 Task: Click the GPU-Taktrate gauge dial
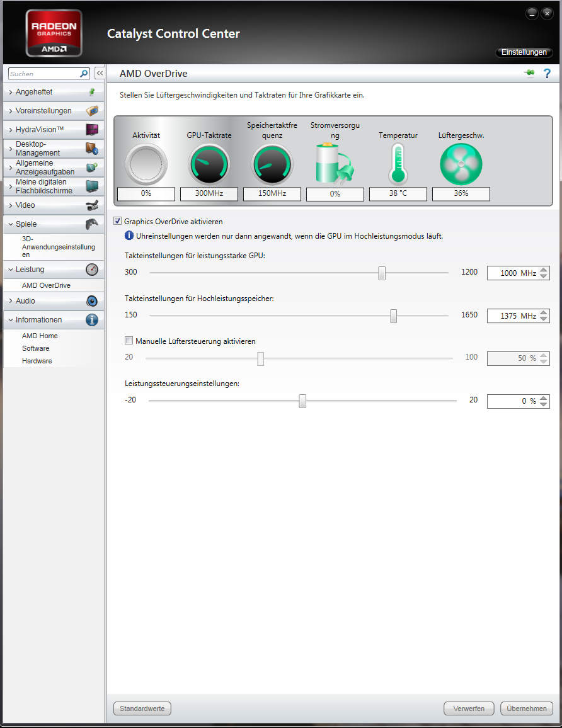(x=209, y=164)
